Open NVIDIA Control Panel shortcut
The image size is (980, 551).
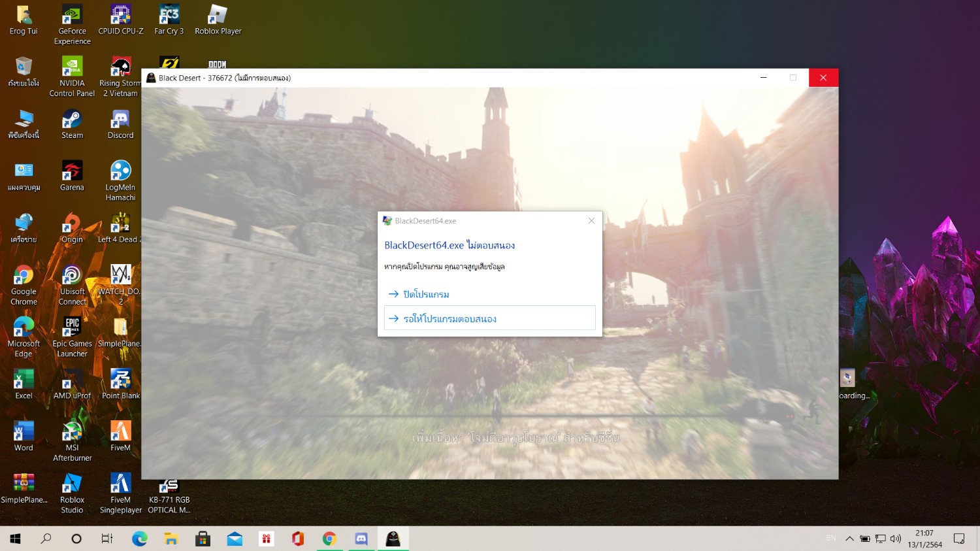point(72,77)
